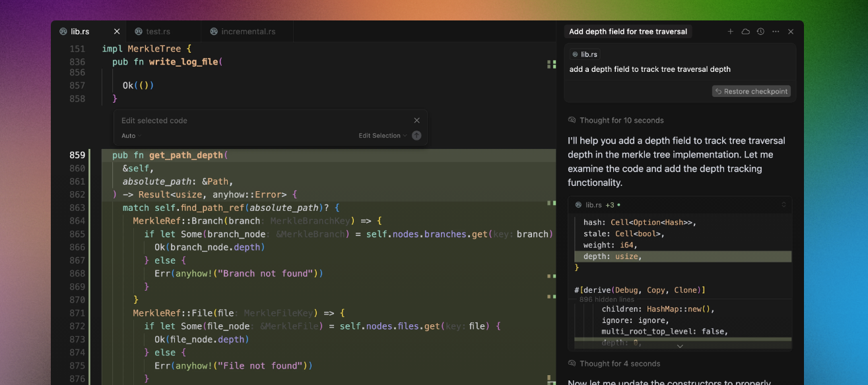868x385 pixels.
Task: Open the Auto model dropdown
Action: (131, 136)
